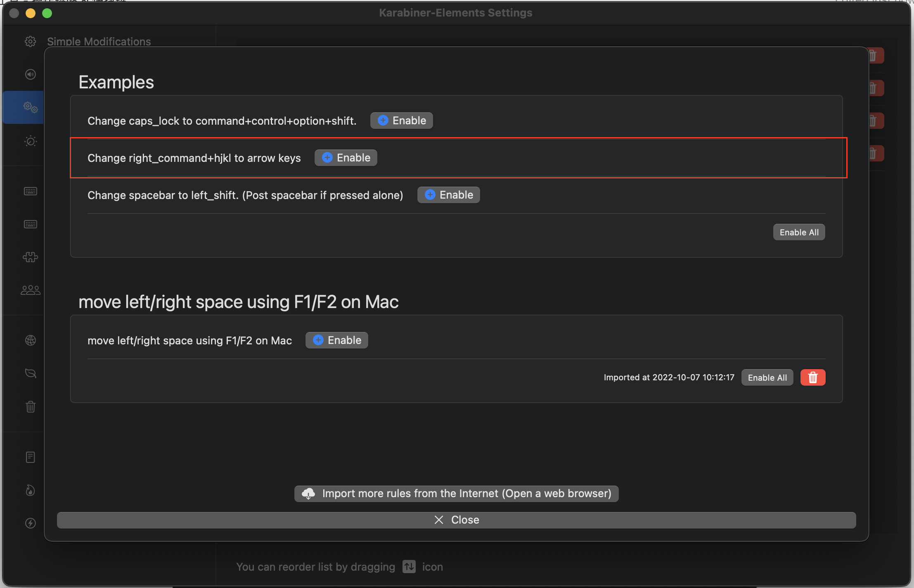
Task: Open Profiles via the people icon
Action: click(31, 290)
